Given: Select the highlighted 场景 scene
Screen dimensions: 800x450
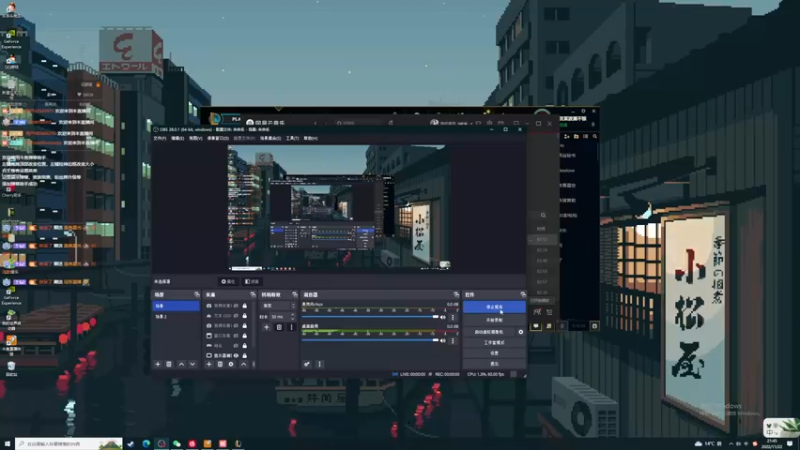Looking at the screenshot, I should (x=176, y=306).
